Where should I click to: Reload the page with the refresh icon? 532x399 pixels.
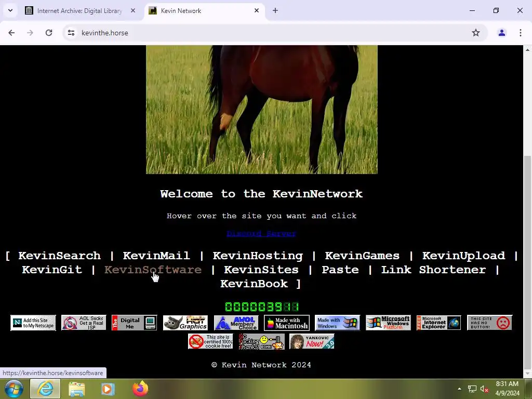[x=49, y=33]
